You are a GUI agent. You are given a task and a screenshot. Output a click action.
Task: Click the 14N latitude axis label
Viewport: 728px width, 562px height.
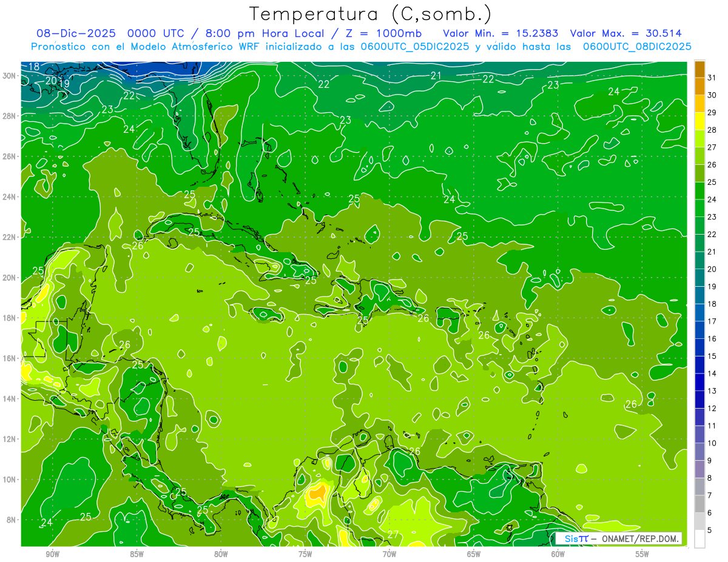[x=9, y=399]
